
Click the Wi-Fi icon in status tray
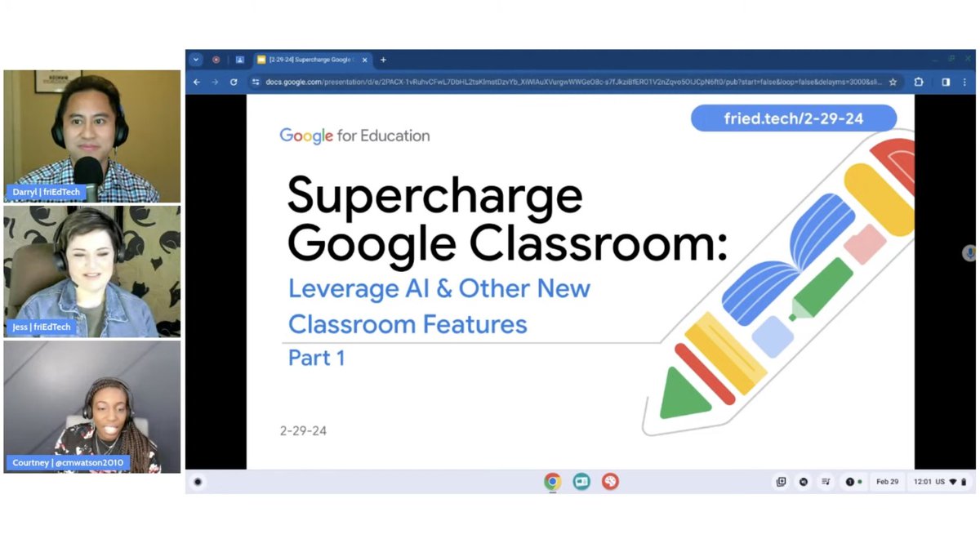click(x=953, y=482)
